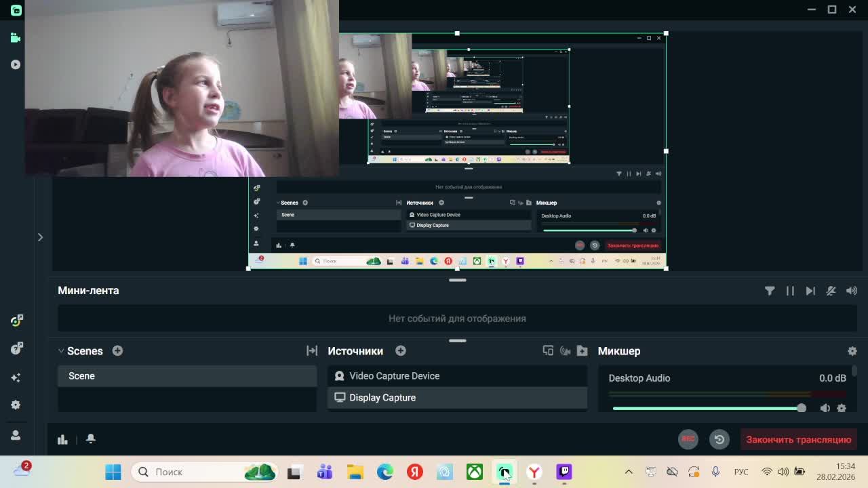
Task: Open the play-button icon in left sidebar
Action: [16, 64]
